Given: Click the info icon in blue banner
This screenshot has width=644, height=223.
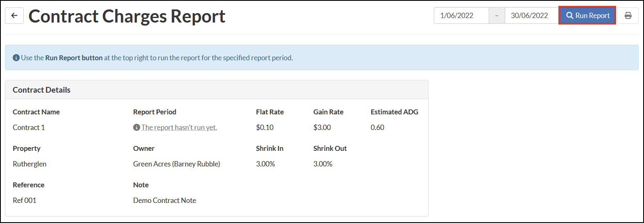Looking at the screenshot, I should pos(16,58).
